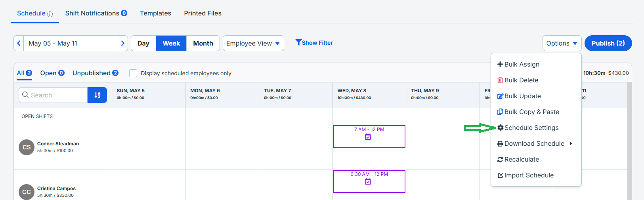Go to previous week with left arrow
Image resolution: width=644 pixels, height=200 pixels.
click(x=19, y=43)
